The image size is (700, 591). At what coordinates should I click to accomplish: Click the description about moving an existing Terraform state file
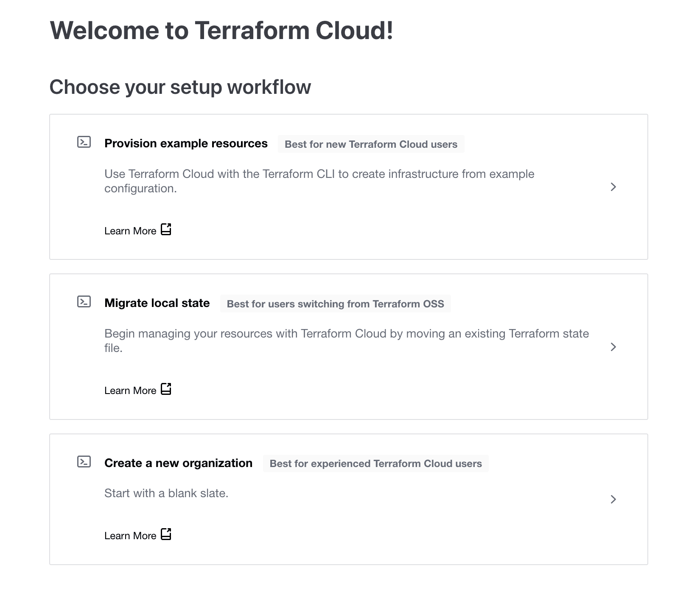coord(347,341)
